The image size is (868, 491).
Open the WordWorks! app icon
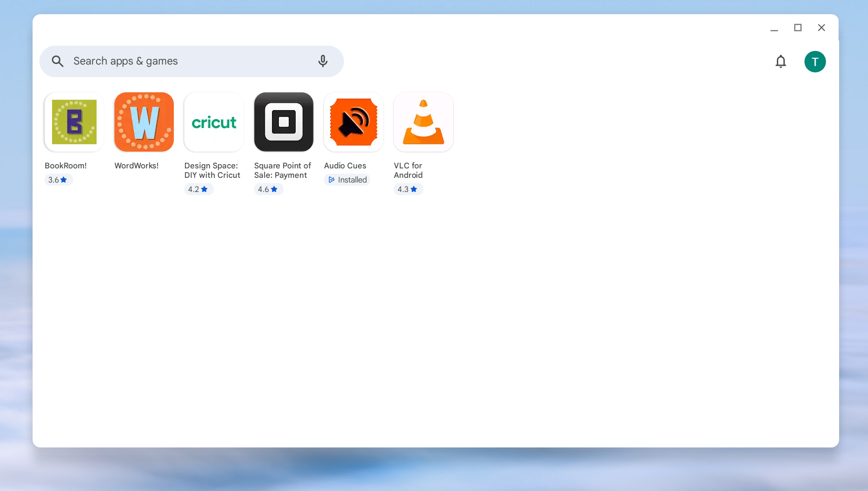(x=144, y=122)
